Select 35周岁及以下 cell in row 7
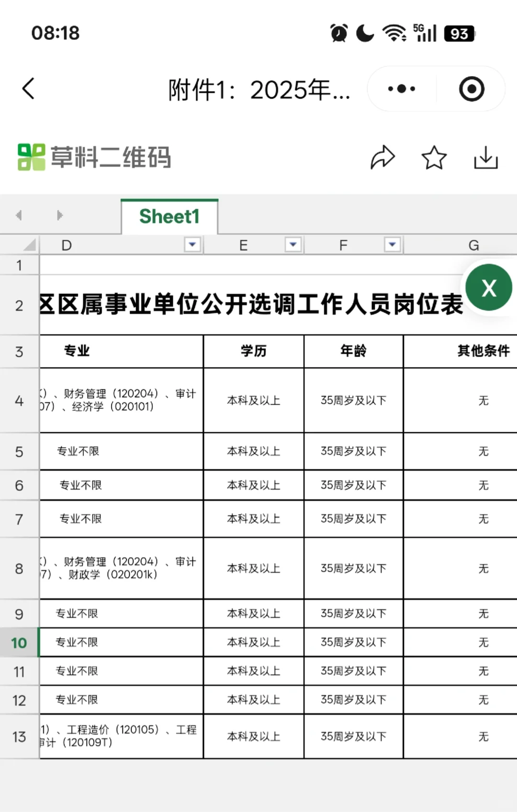The image size is (517, 812). [x=354, y=519]
